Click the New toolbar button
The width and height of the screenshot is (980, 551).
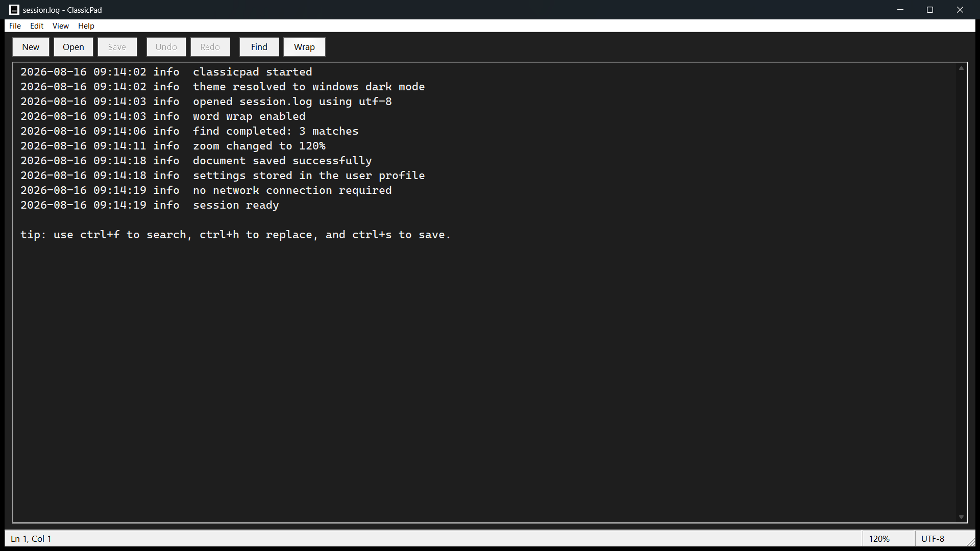tap(31, 47)
